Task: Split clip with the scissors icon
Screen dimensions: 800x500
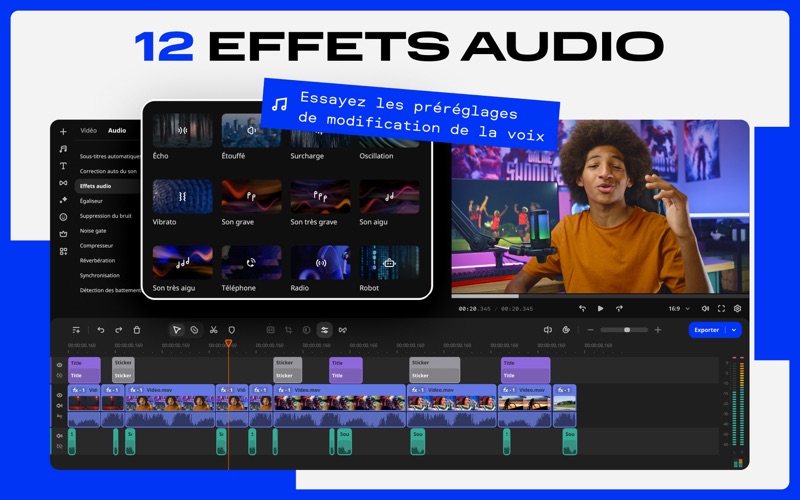Action: 213,330
